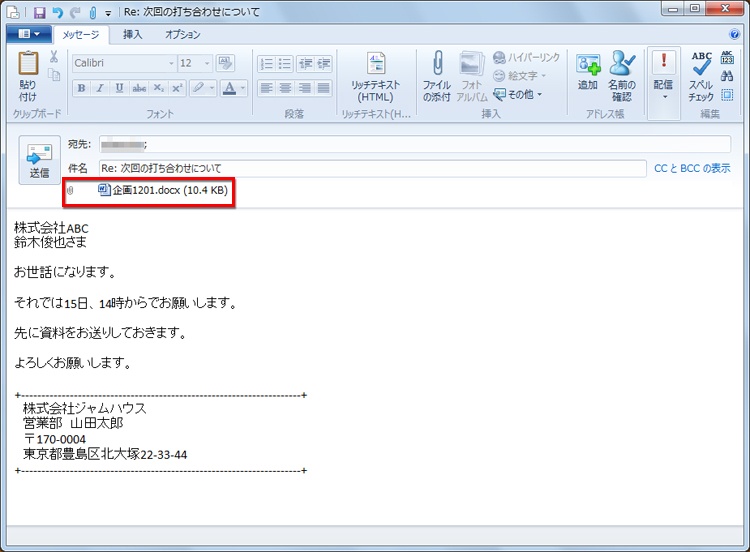
Task: Align paragraph text left
Action: click(266, 88)
